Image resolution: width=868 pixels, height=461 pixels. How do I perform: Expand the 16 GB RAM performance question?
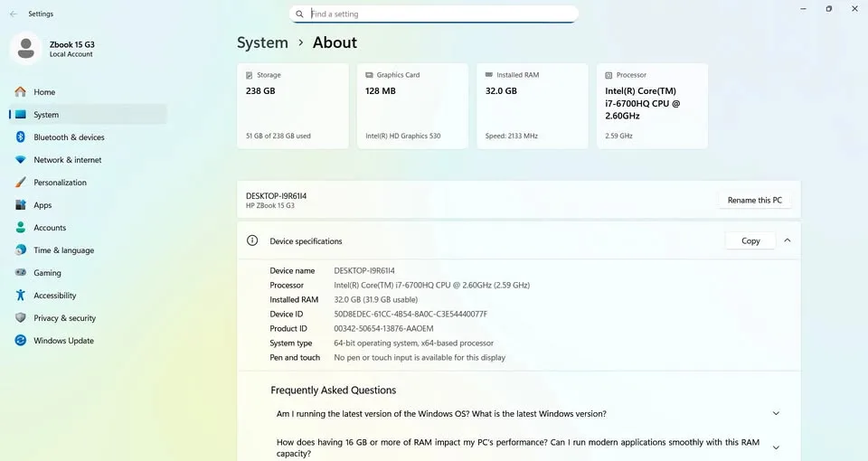[x=775, y=447]
